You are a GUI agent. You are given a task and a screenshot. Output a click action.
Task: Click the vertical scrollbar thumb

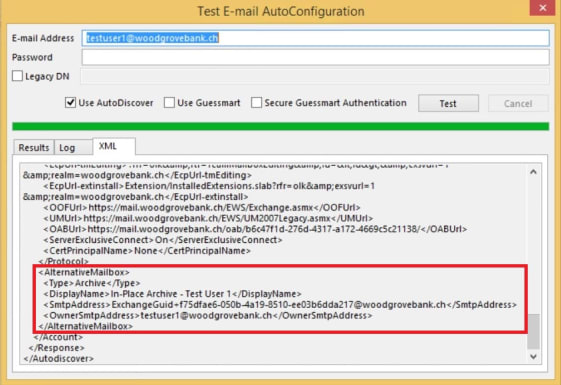(x=533, y=331)
